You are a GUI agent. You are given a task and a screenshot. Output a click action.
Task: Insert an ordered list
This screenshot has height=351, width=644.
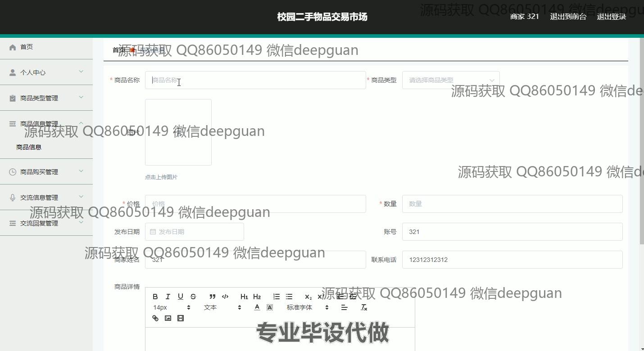pos(277,297)
